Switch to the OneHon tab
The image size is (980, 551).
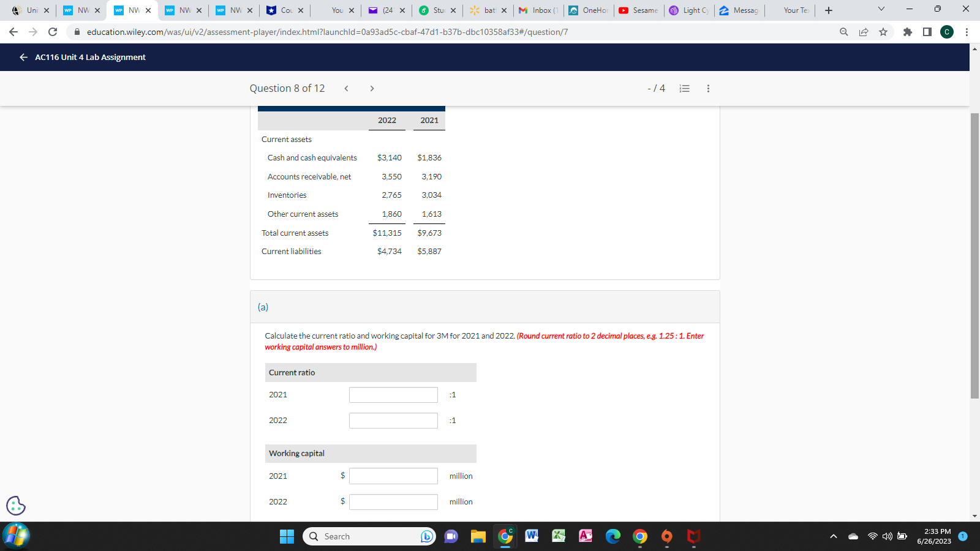(589, 10)
